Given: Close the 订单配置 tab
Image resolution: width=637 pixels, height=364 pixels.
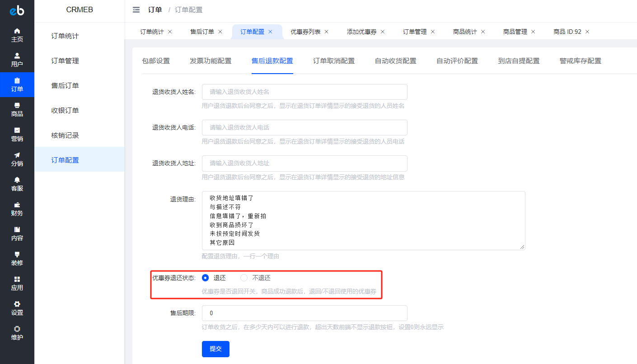Looking at the screenshot, I should (x=270, y=32).
